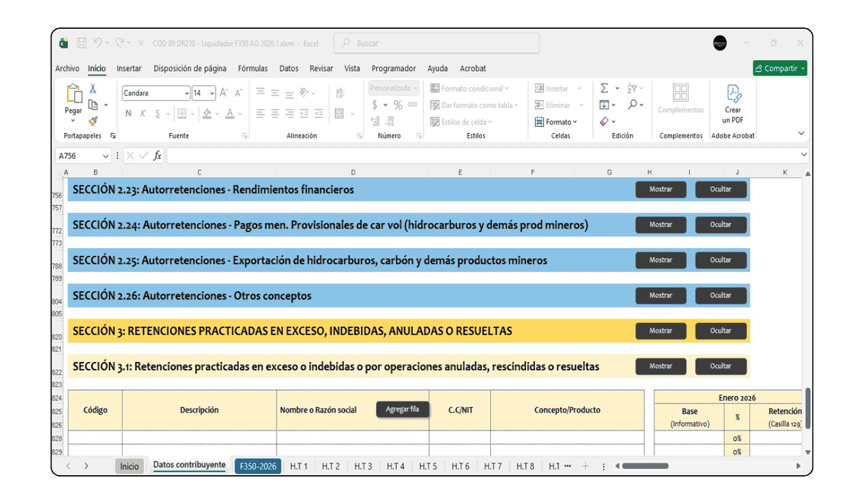The image size is (864, 504).
Task: Click the Copiar formato brush icon
Action: (x=93, y=121)
